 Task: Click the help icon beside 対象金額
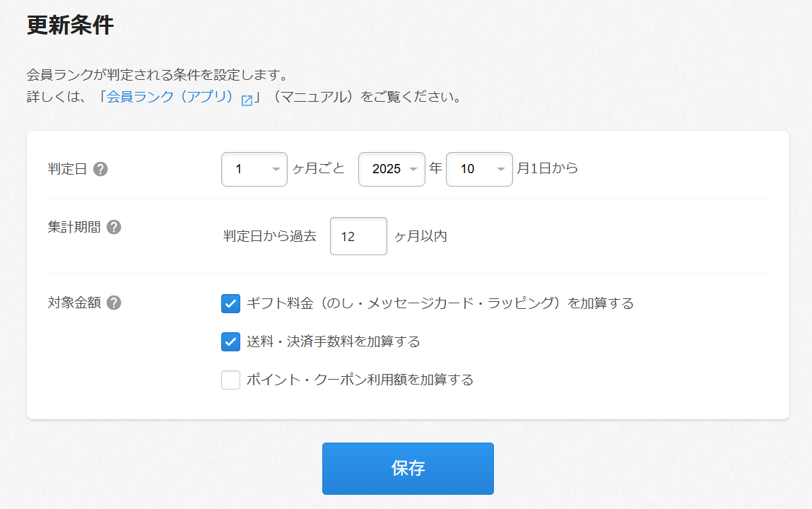(x=114, y=303)
